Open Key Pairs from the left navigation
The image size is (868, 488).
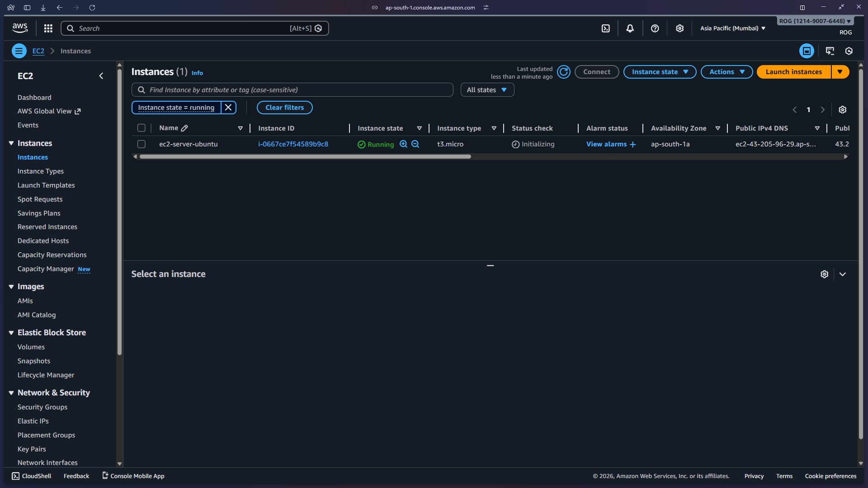point(32,449)
